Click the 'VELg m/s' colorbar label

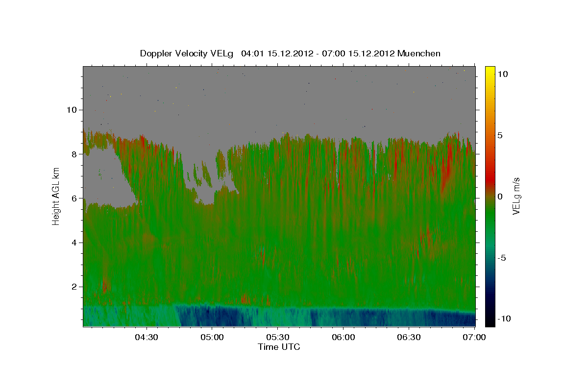click(516, 196)
